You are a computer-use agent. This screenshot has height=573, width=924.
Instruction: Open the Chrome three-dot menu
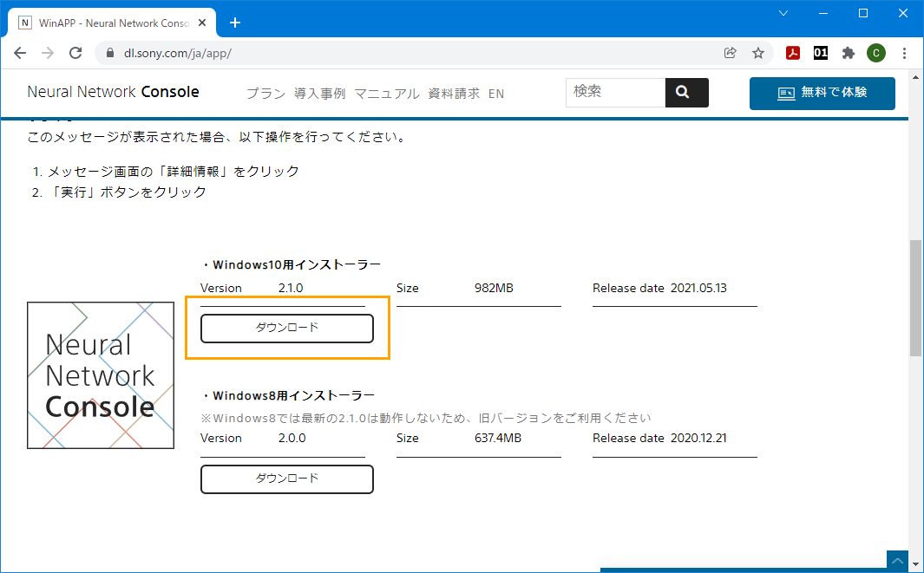[x=905, y=53]
